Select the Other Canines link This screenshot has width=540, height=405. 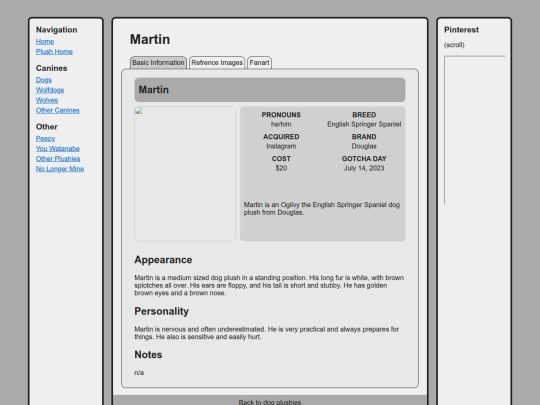[58, 111]
